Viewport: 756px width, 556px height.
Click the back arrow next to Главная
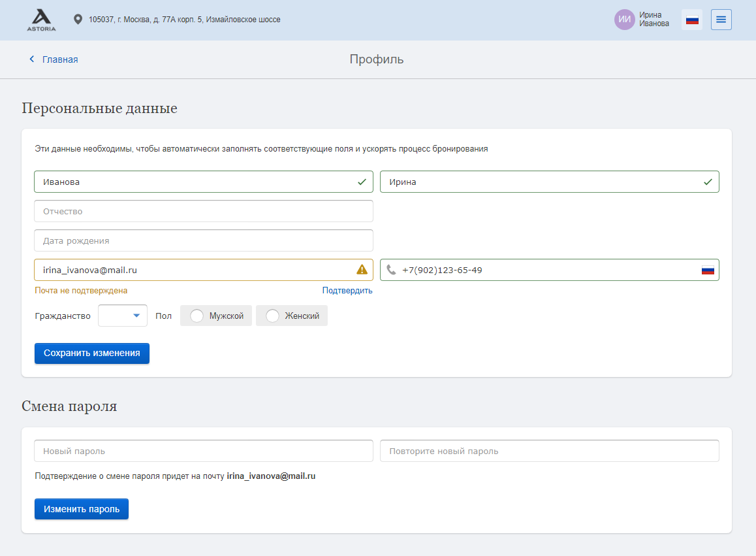coord(32,59)
